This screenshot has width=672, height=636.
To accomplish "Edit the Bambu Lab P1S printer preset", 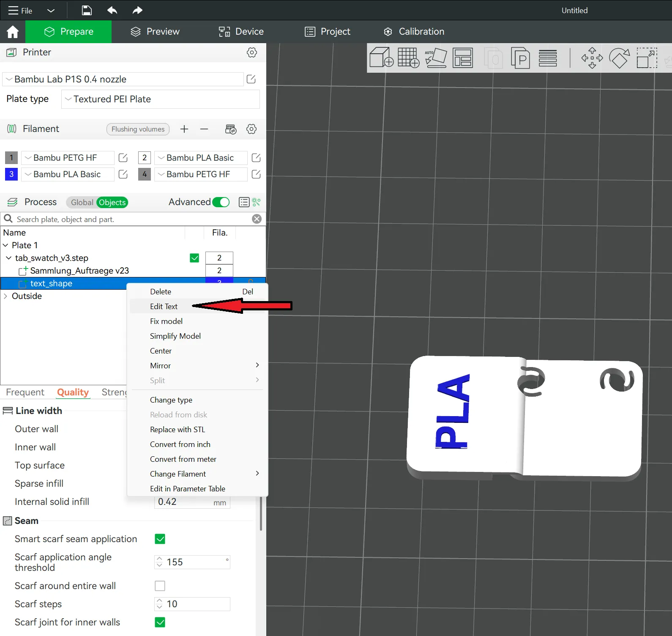I will point(251,79).
